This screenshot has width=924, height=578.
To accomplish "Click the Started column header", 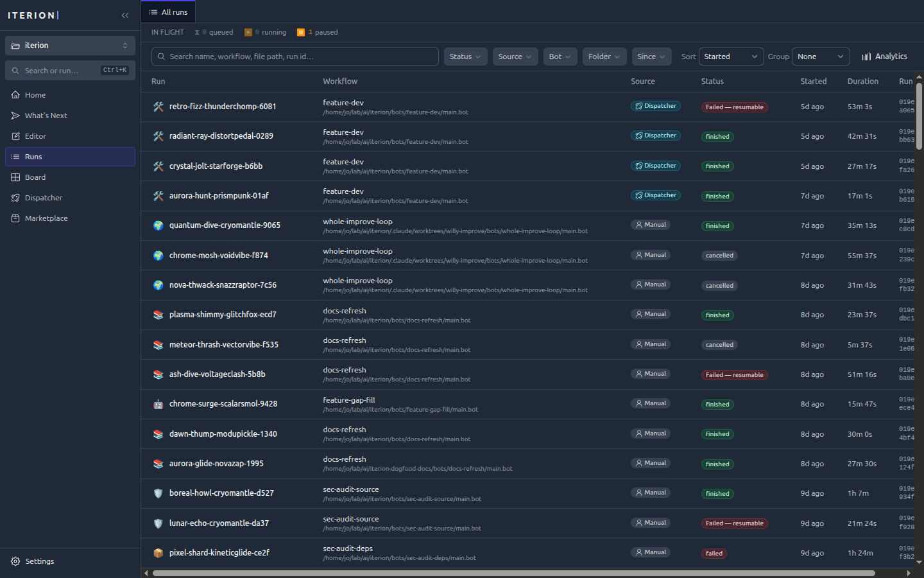I will pos(813,82).
